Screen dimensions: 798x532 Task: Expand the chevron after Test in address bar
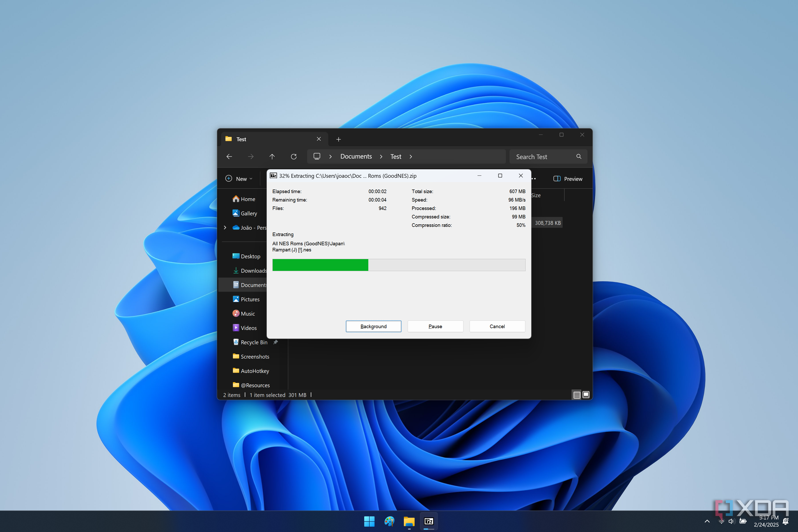click(411, 157)
